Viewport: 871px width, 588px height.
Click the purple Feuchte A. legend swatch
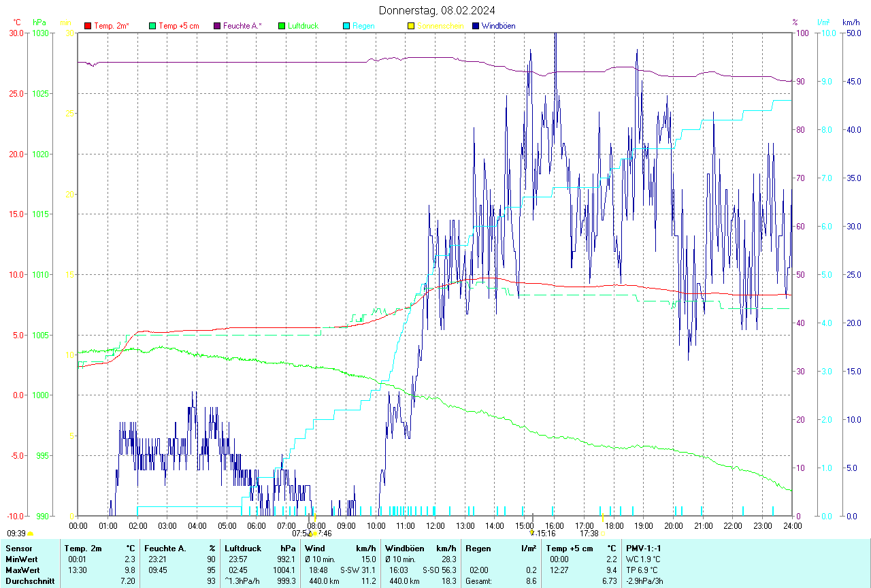click(217, 26)
